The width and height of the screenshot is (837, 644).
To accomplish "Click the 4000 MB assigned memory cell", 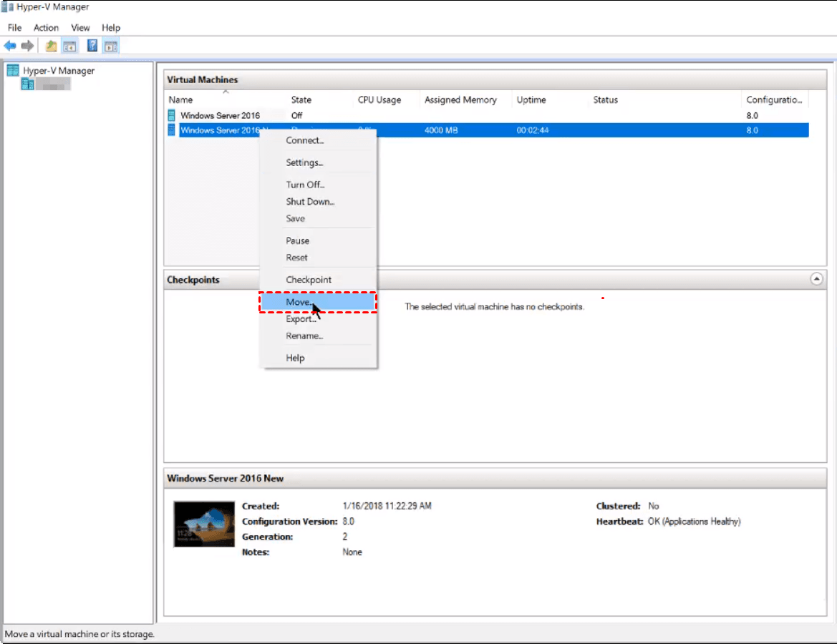I will [441, 130].
